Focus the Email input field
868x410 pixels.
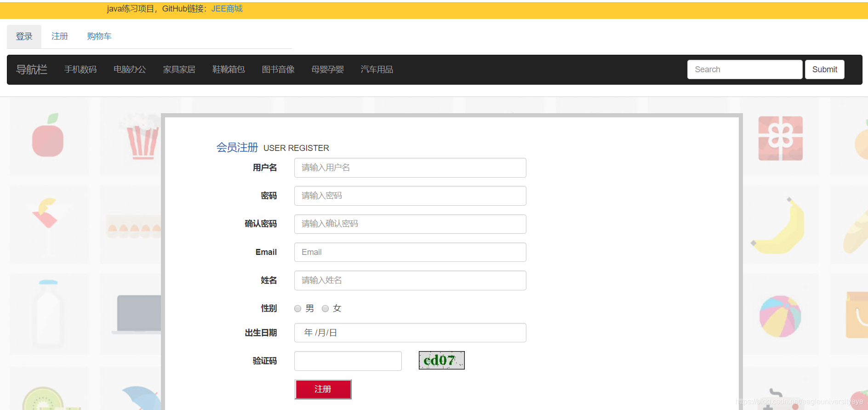tap(410, 252)
